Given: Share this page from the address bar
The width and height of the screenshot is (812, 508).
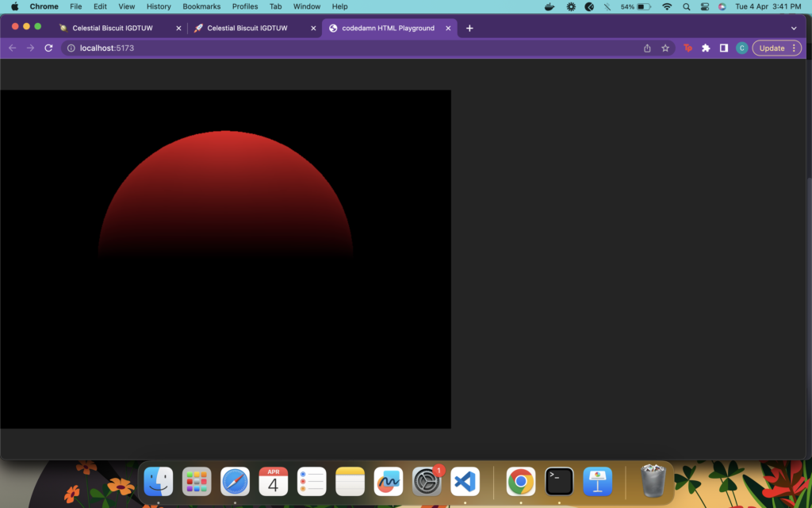Looking at the screenshot, I should 647,48.
